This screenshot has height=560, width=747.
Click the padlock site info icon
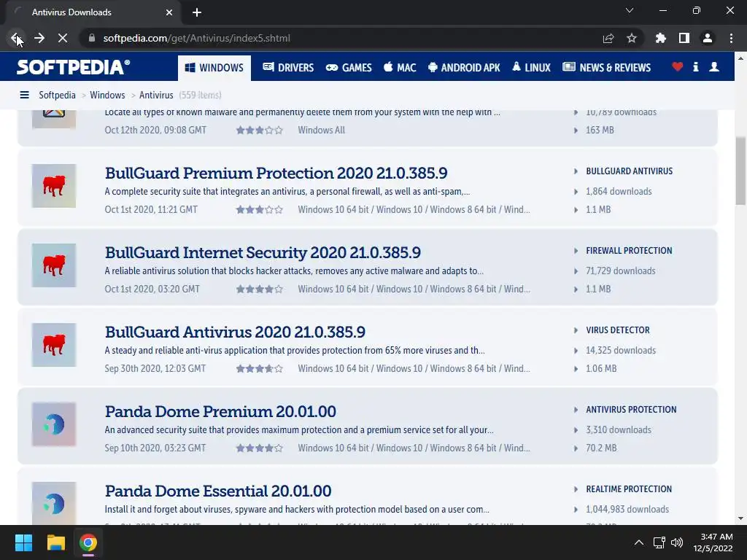point(92,38)
